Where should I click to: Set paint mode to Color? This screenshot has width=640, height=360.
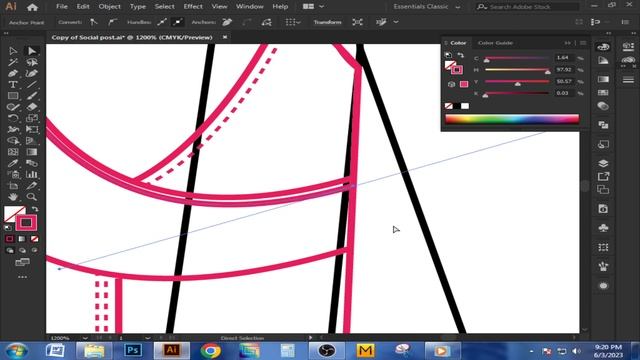click(9, 239)
